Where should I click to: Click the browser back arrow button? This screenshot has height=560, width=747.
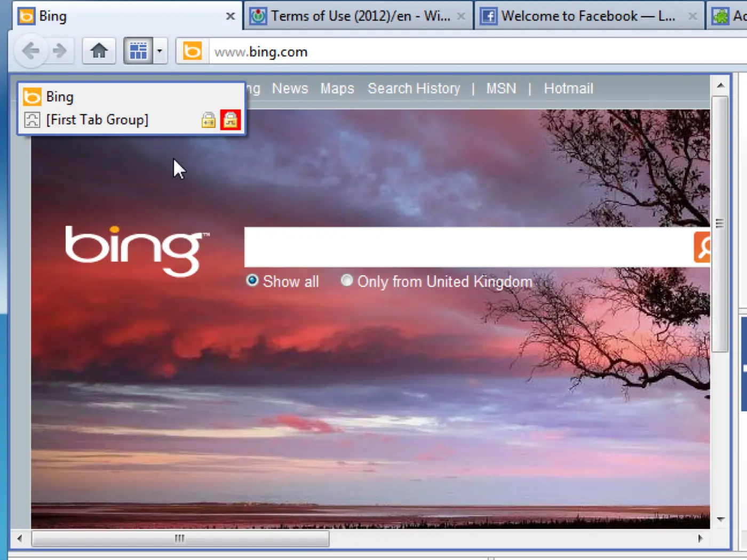point(31,51)
